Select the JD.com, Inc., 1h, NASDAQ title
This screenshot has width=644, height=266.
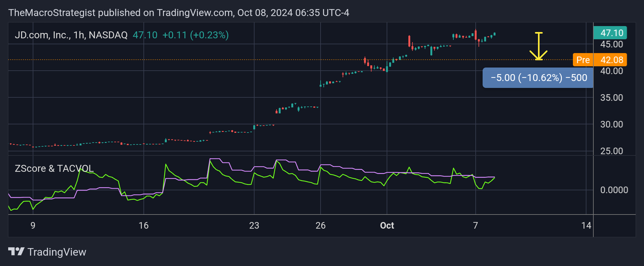71,35
